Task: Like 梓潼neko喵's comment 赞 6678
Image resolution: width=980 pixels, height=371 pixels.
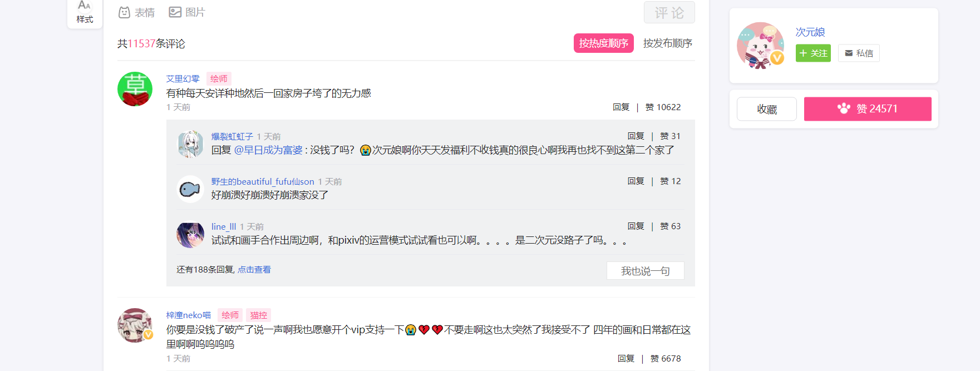Action: tap(666, 359)
